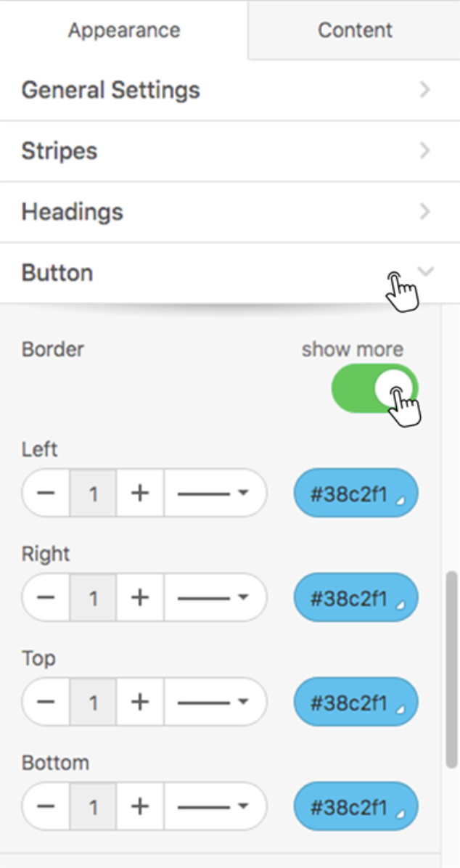The width and height of the screenshot is (460, 868).
Task: Open the Left border line style dropdown
Action: tap(215, 493)
